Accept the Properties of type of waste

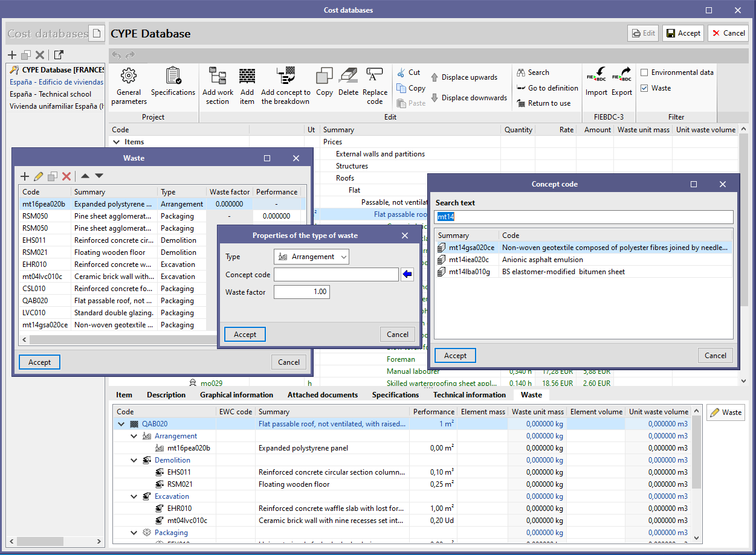coord(245,335)
